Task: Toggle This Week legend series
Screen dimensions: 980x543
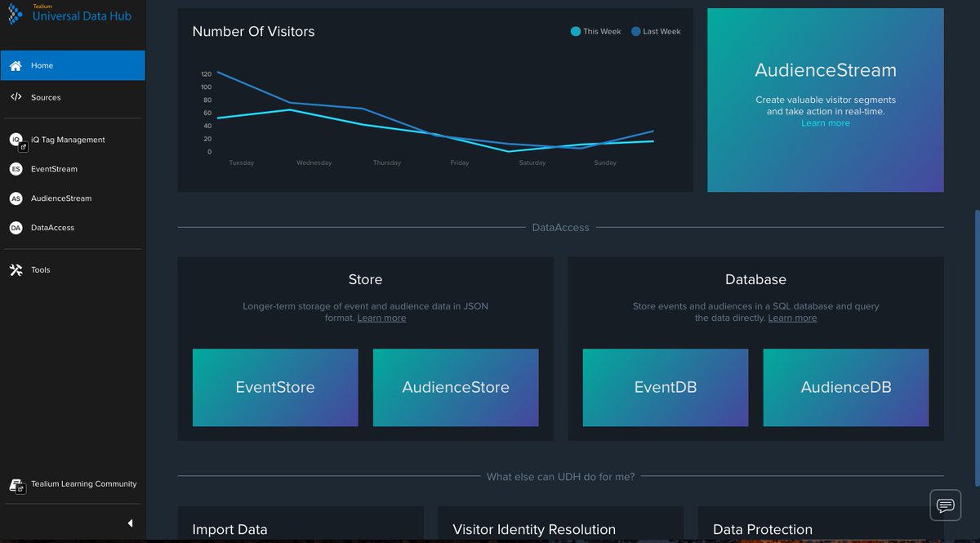Action: pyautogui.click(x=596, y=31)
